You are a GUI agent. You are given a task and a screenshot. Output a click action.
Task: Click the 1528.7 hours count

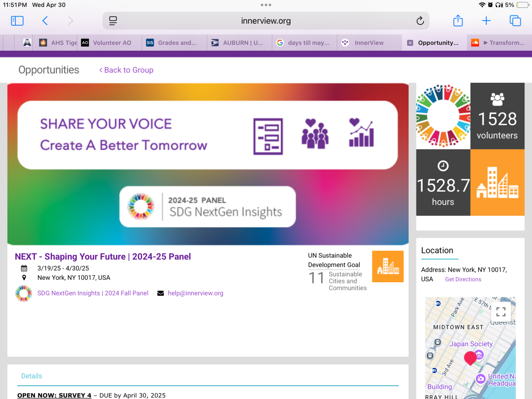pyautogui.click(x=443, y=186)
